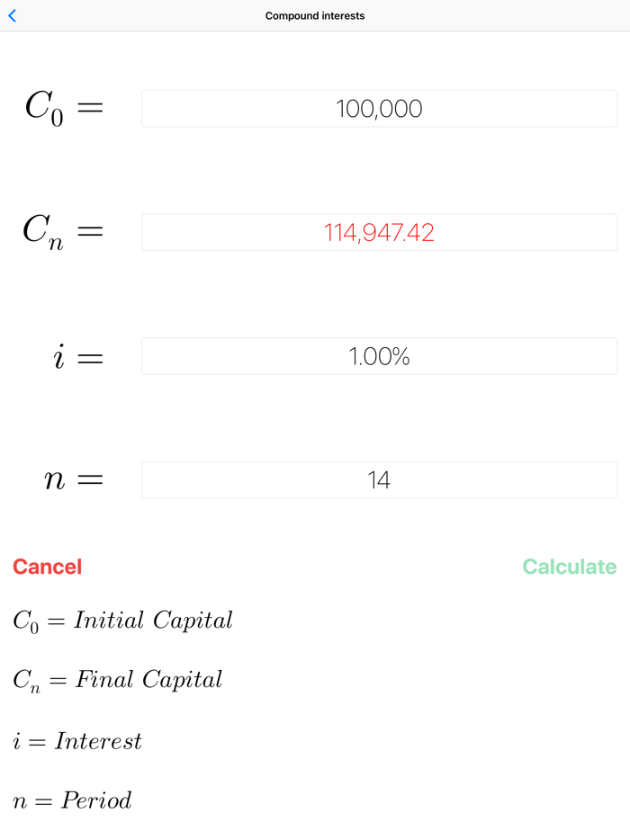
Task: Click the back chevron in navigation bar
Action: [x=12, y=15]
